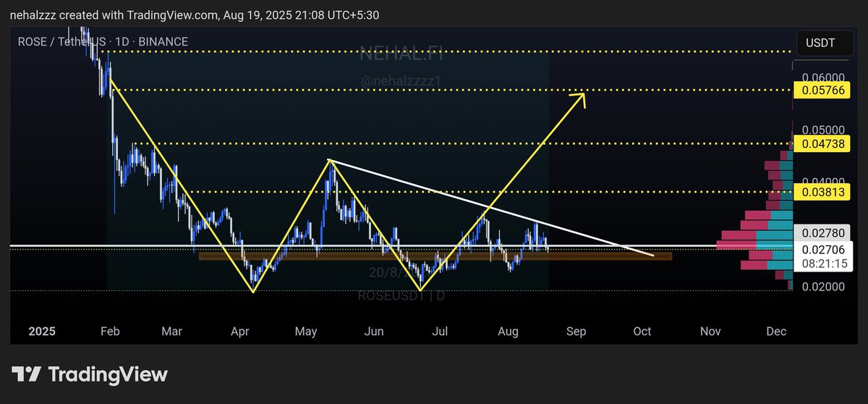Select the 0.03813 yellow price label

pos(822,192)
